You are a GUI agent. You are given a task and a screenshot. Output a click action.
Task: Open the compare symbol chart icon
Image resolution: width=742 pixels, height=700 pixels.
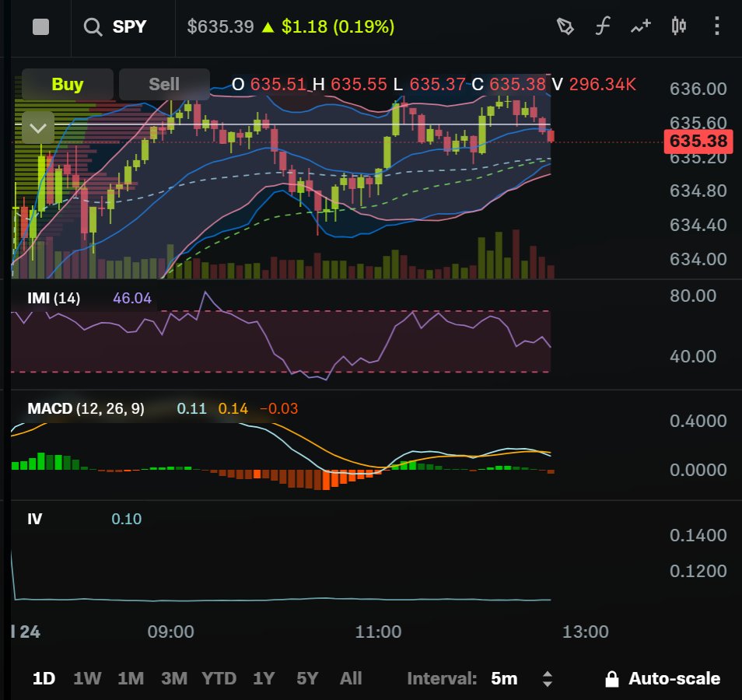pos(641,26)
